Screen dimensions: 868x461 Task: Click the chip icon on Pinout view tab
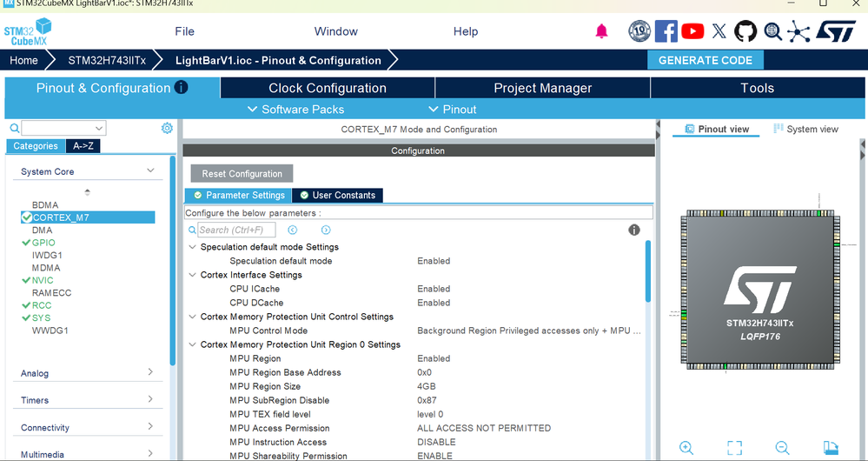tap(689, 129)
